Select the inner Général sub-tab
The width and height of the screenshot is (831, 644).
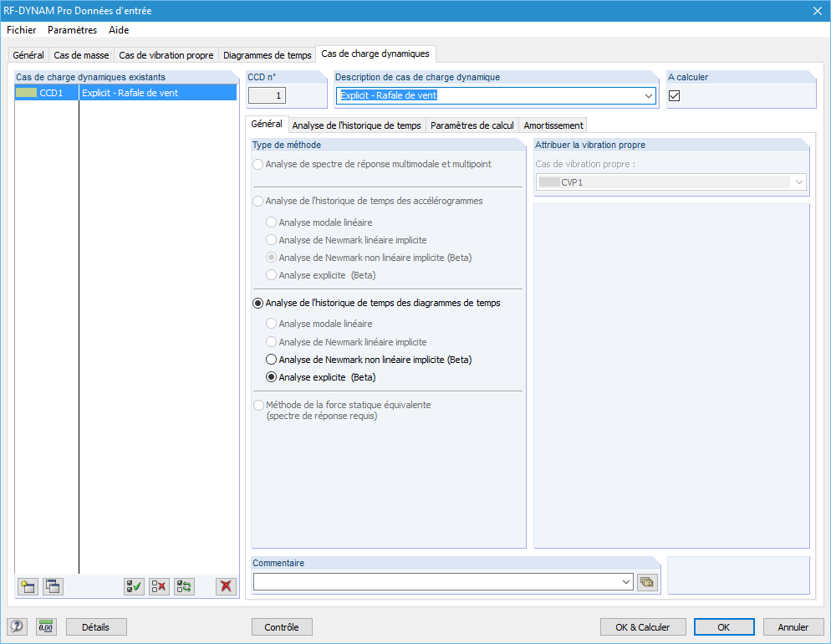[267, 124]
